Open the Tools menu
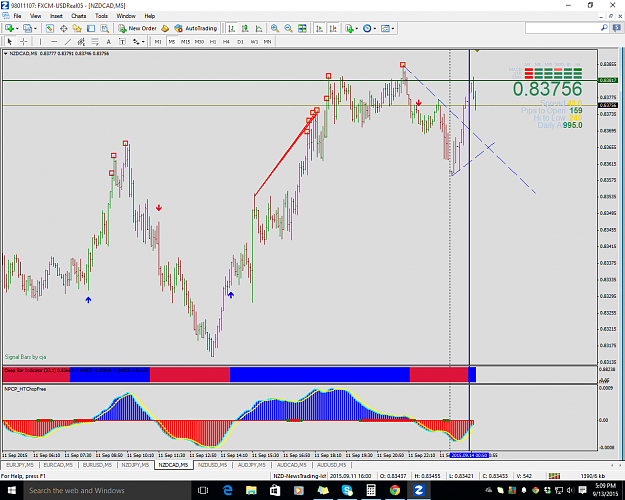The image size is (625, 500). point(101,16)
